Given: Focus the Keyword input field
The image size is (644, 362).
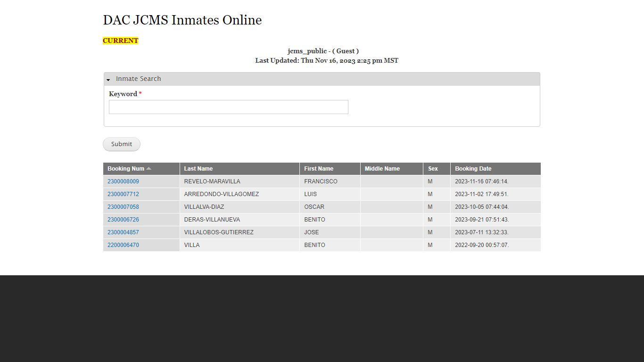Looking at the screenshot, I should (x=229, y=107).
